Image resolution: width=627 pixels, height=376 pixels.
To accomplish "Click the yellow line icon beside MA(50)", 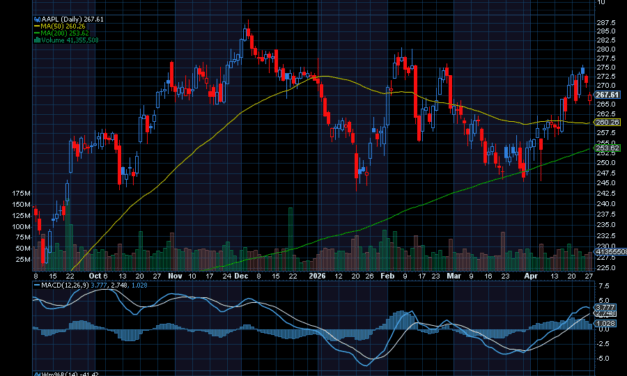I will [37, 26].
